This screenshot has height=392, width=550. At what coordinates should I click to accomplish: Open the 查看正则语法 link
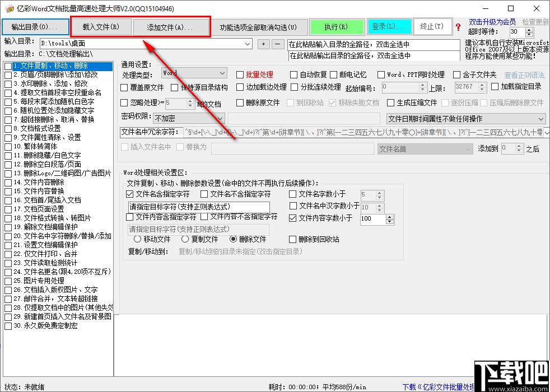(x=524, y=74)
